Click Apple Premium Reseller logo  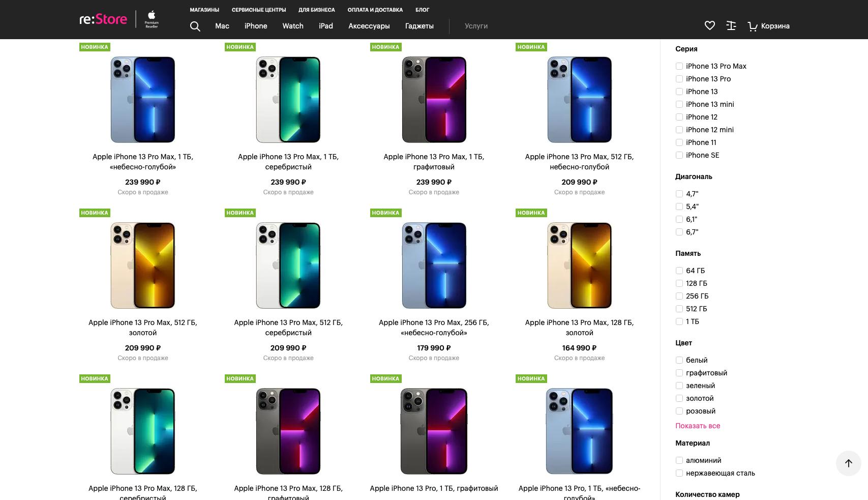point(152,19)
